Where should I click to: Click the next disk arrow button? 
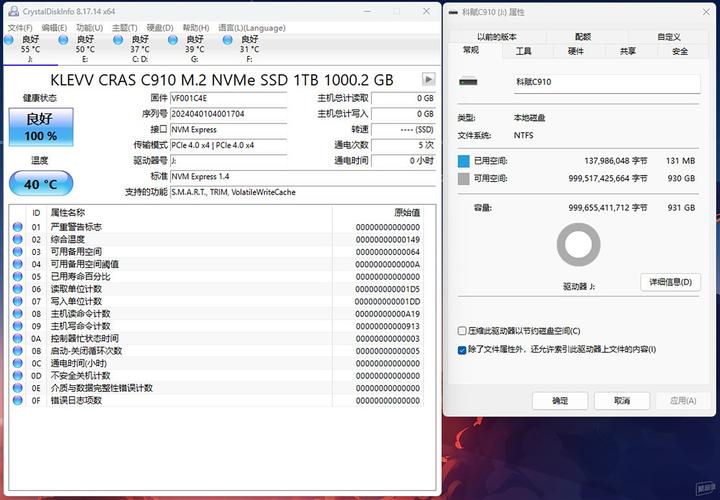(x=428, y=79)
